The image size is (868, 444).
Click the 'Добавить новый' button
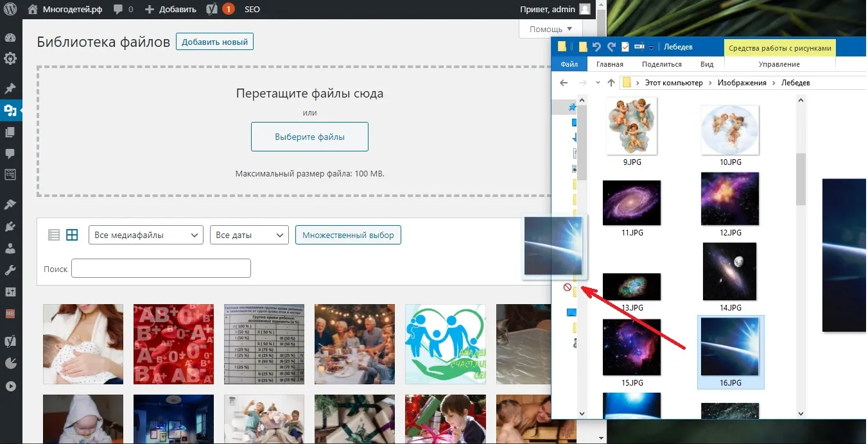click(x=215, y=42)
